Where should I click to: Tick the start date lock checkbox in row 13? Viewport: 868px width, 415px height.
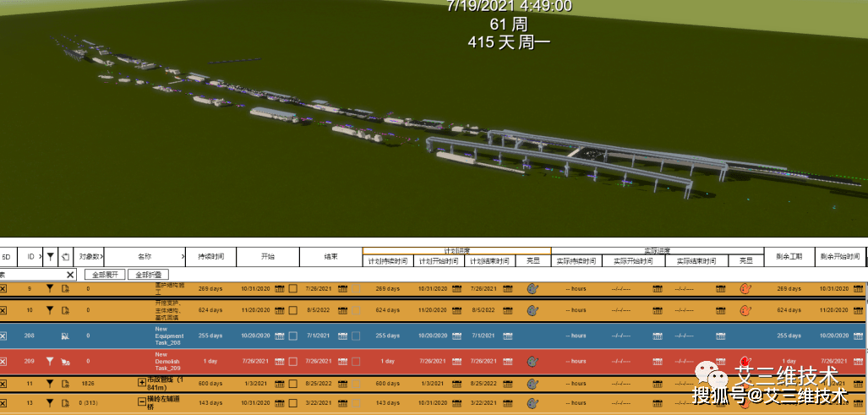pos(292,403)
